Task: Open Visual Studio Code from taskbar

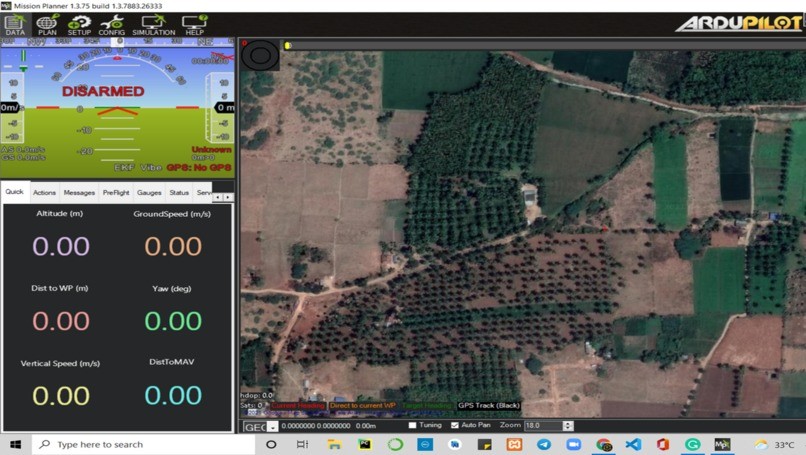Action: (x=633, y=444)
